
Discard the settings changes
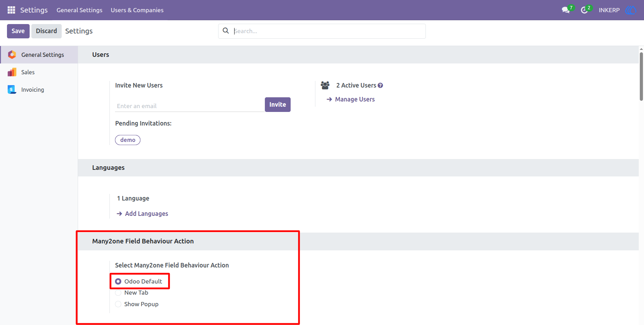pyautogui.click(x=46, y=31)
